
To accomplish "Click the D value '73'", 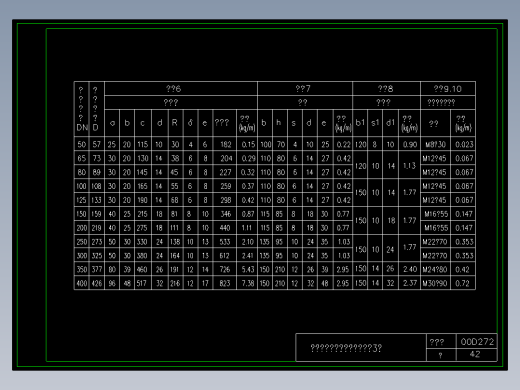I will coord(97,158).
